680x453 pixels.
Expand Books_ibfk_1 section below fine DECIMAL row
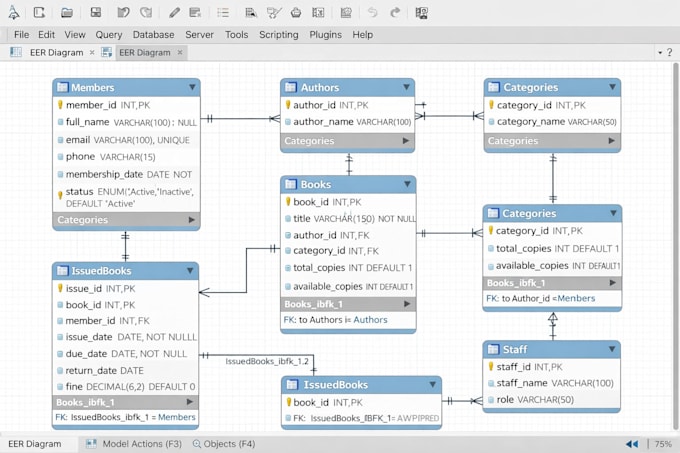190,402
